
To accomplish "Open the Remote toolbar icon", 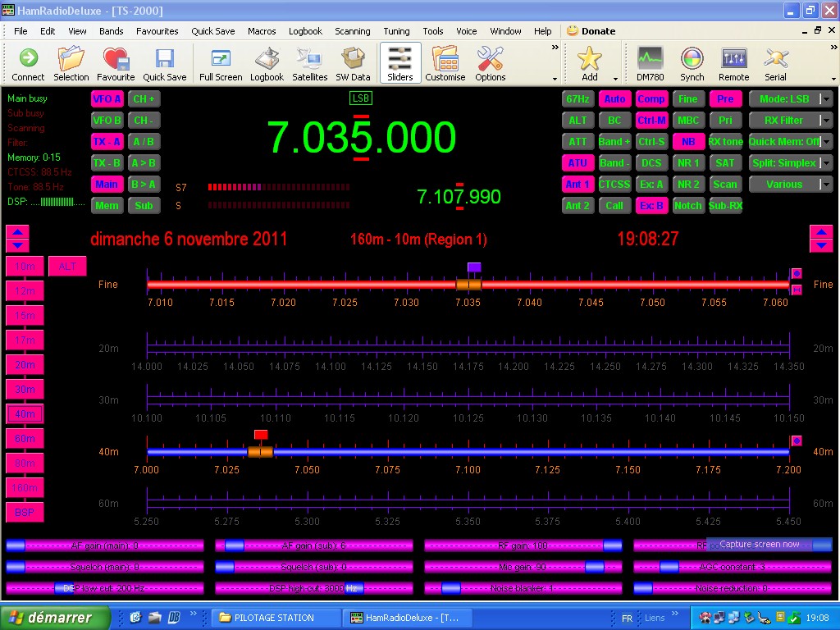I will tap(734, 64).
